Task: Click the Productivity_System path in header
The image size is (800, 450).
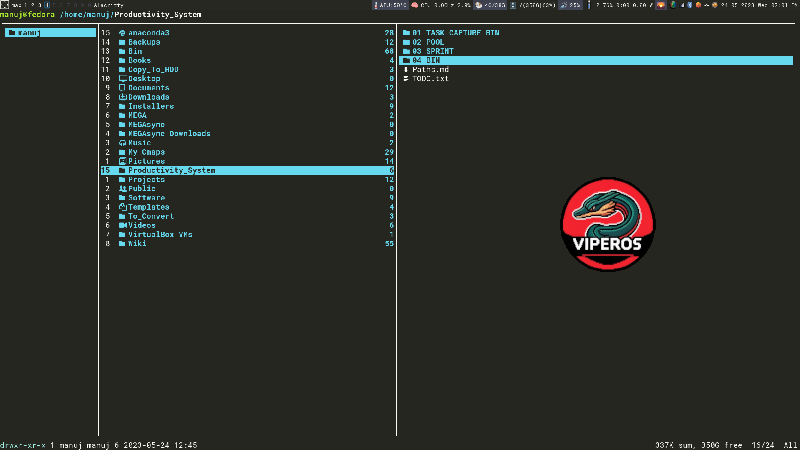Action: click(x=151, y=13)
